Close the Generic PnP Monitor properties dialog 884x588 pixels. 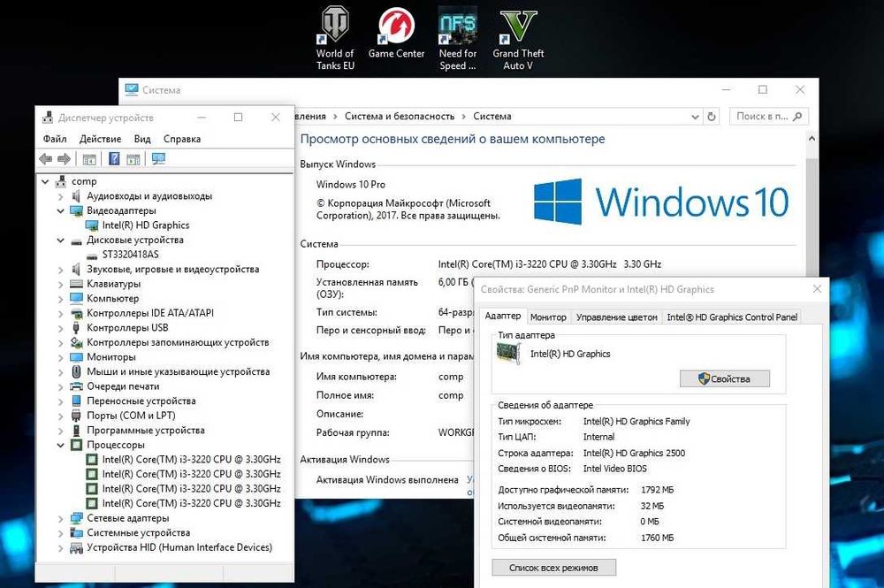pos(817,289)
